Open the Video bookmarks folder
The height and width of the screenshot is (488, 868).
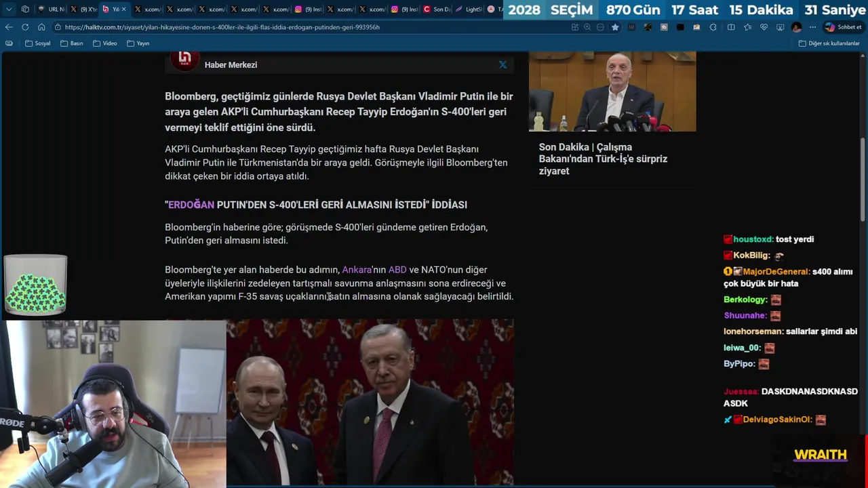tap(105, 43)
